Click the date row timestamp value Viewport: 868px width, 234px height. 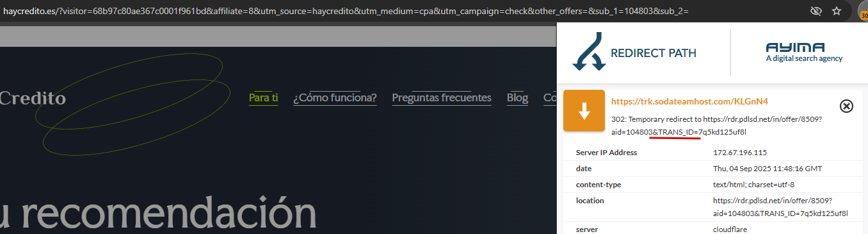tap(768, 169)
